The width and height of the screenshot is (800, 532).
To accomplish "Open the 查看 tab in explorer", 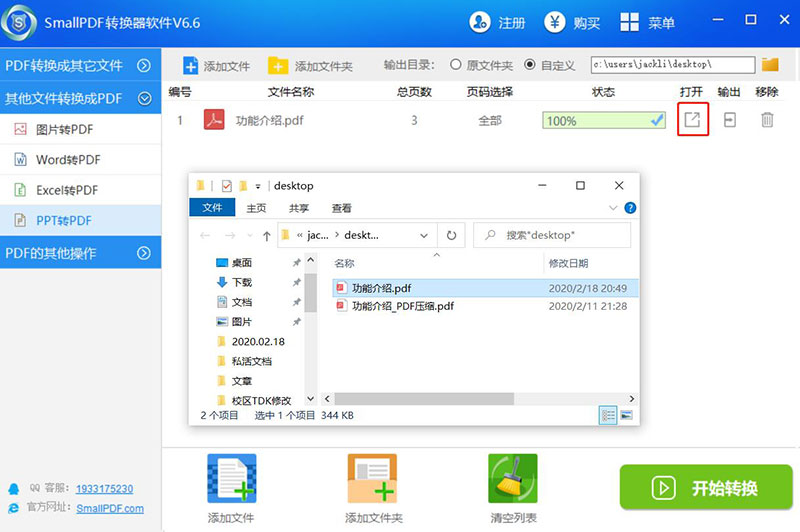I will [341, 208].
